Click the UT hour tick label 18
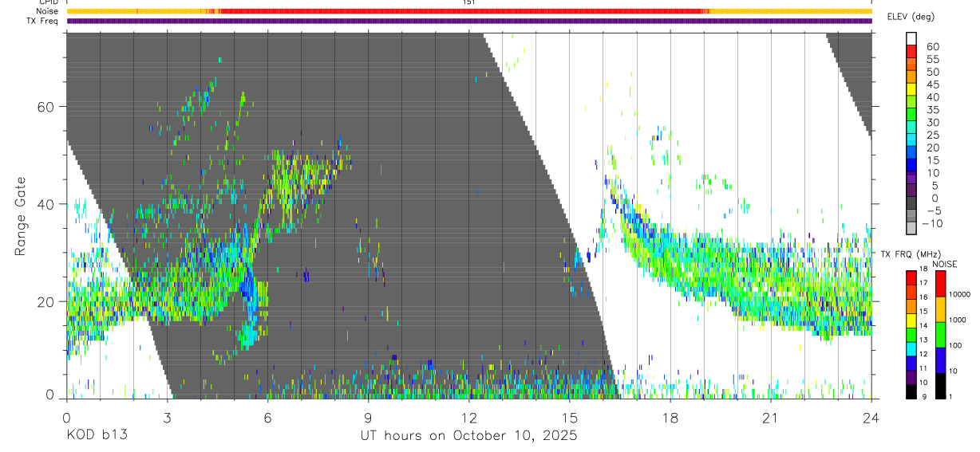 click(670, 418)
